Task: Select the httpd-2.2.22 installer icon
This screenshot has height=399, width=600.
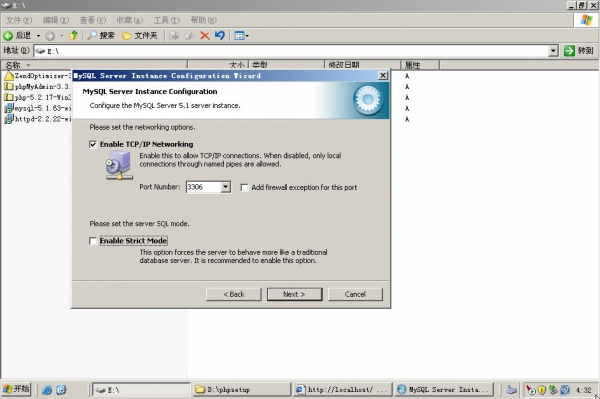Action: pos(8,119)
